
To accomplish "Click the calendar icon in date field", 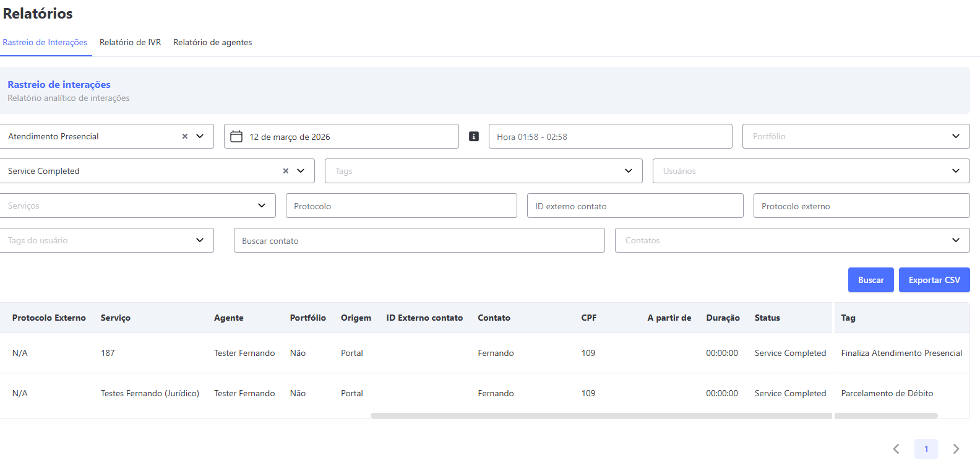I will pyautogui.click(x=236, y=136).
